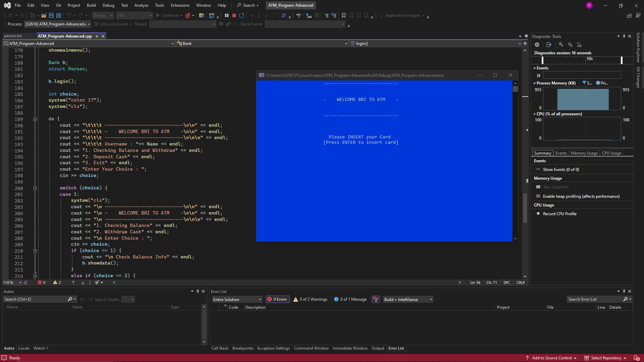This screenshot has width=644, height=362.
Task: Click the Save All icon in toolbar
Action: (59, 15)
